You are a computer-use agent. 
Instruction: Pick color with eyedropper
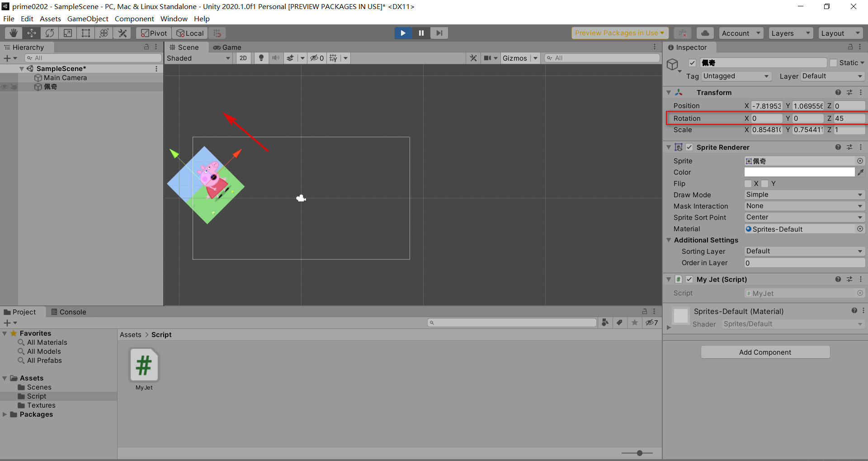coord(860,172)
